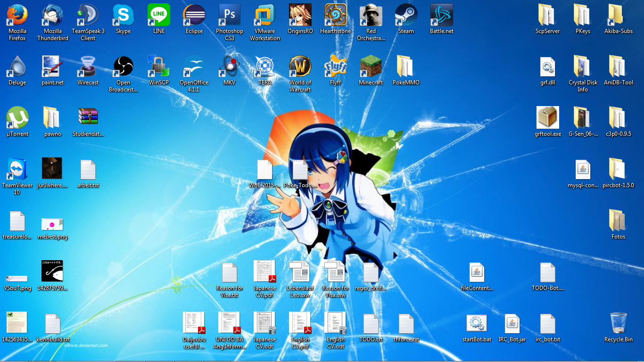The width and height of the screenshot is (644, 362).
Task: Select the VSbuT.png image file
Action: [x=17, y=278]
